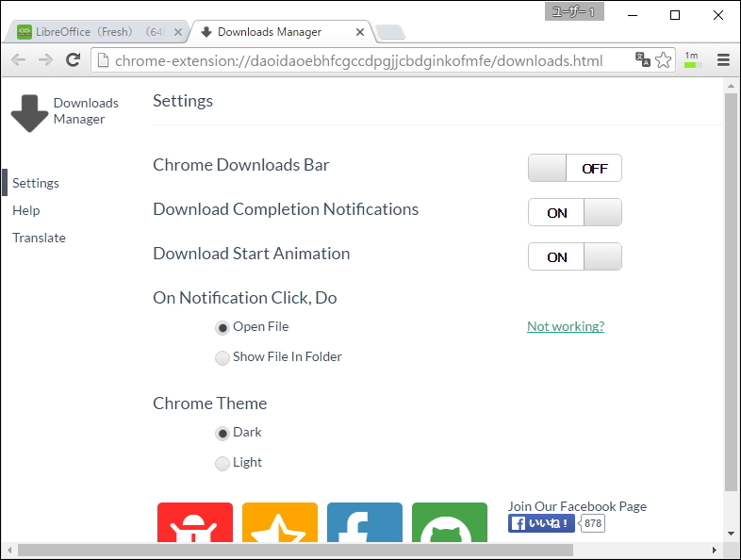Click the translate page icon in address bar
The width and height of the screenshot is (741, 560).
tap(643, 59)
